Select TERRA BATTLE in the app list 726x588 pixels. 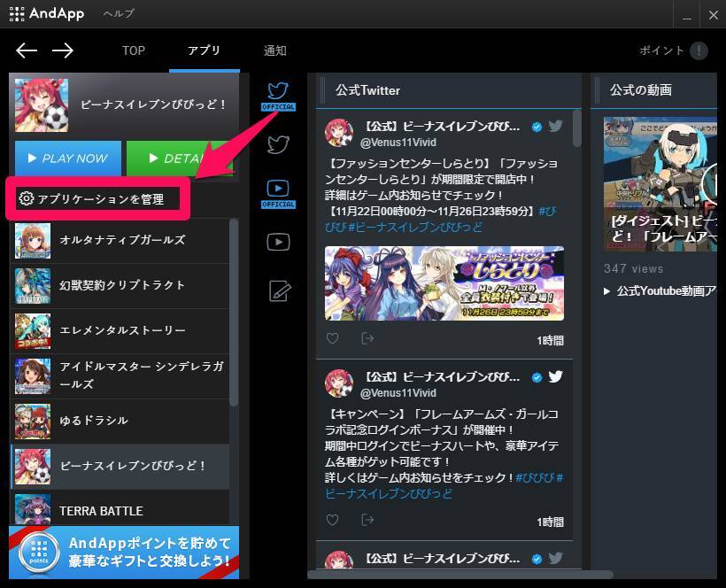(120, 508)
